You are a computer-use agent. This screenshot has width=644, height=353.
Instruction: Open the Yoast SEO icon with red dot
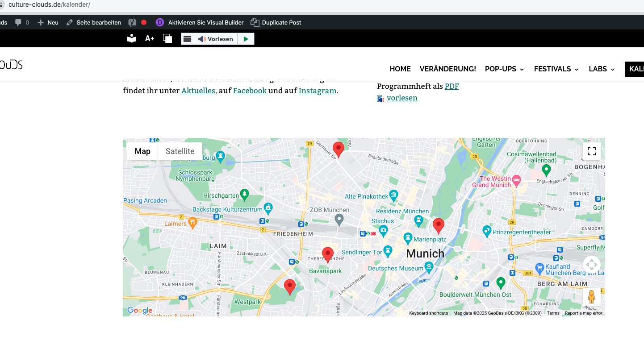pyautogui.click(x=137, y=22)
